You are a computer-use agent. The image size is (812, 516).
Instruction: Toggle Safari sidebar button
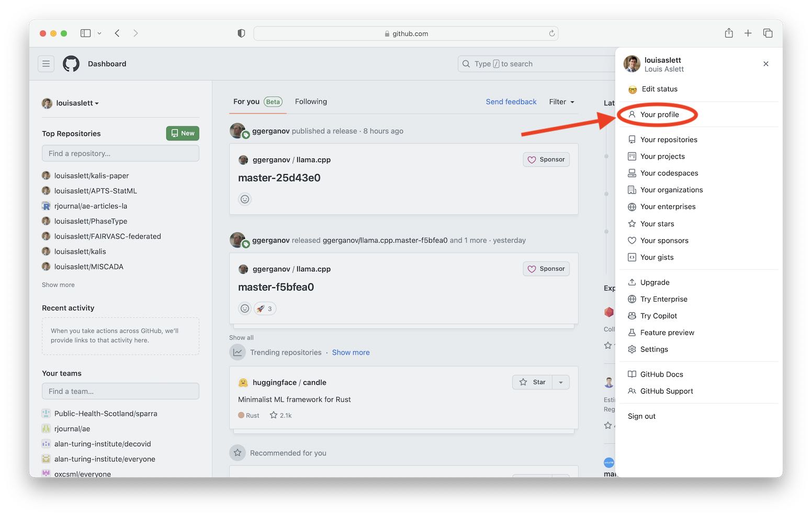point(85,33)
